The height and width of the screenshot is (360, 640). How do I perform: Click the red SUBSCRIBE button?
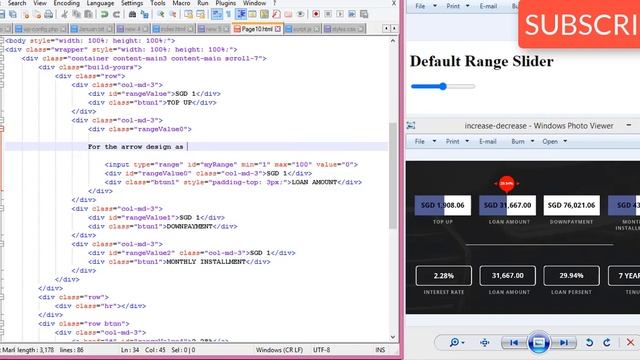(x=579, y=24)
